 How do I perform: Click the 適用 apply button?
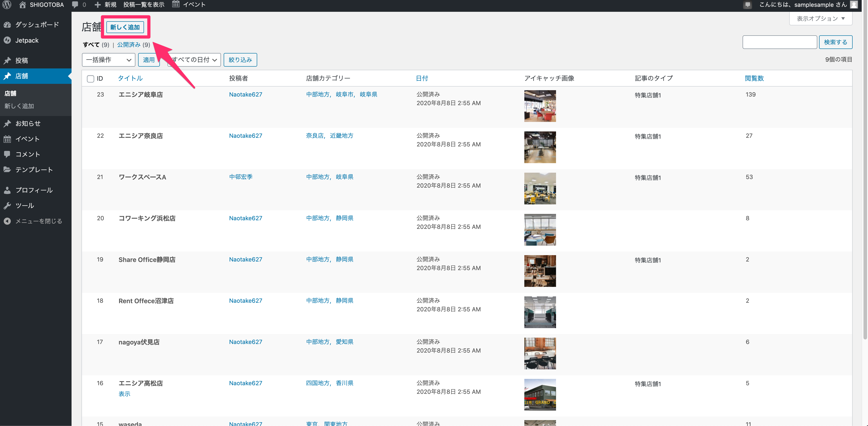click(149, 60)
